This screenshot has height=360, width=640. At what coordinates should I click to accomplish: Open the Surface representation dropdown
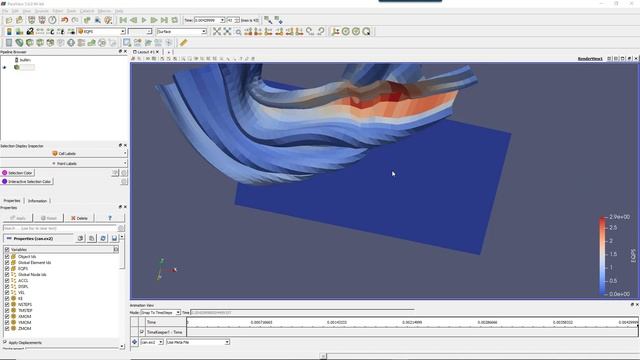click(182, 31)
